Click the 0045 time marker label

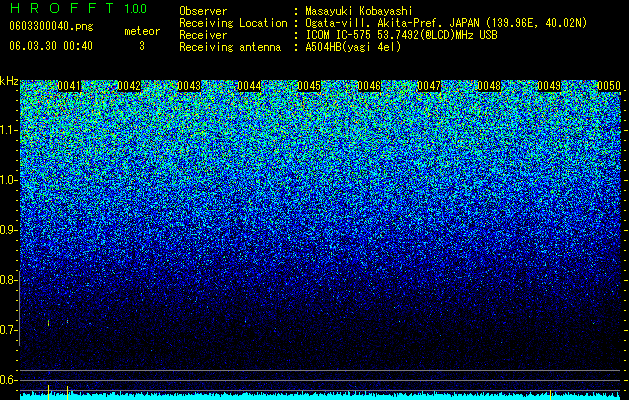(309, 86)
